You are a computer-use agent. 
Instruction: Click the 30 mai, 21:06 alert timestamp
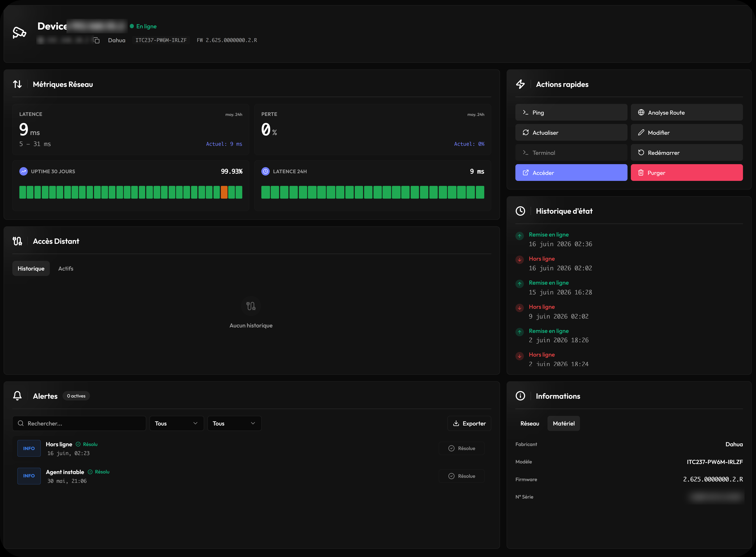tap(67, 481)
